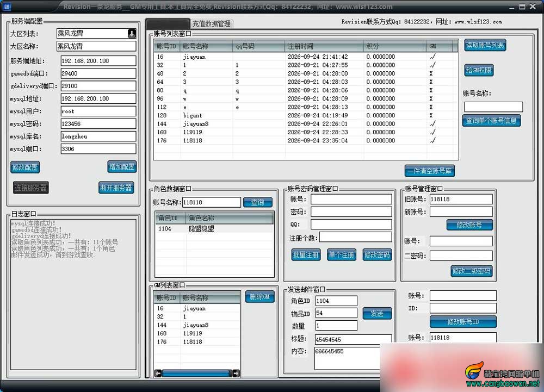Viewport: 544px width, 392px height.
Task: Click the 连接服务器 button
Action: point(30,188)
